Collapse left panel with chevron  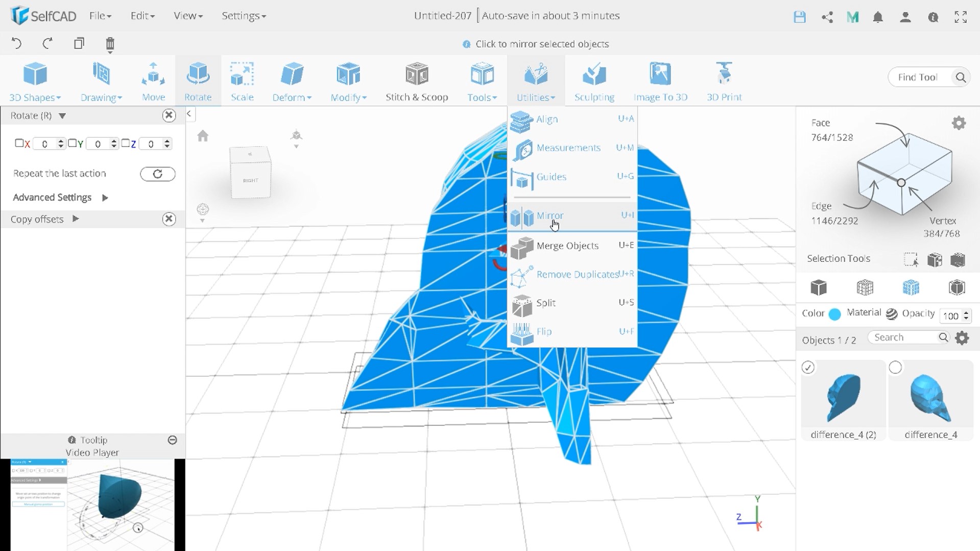tap(189, 114)
